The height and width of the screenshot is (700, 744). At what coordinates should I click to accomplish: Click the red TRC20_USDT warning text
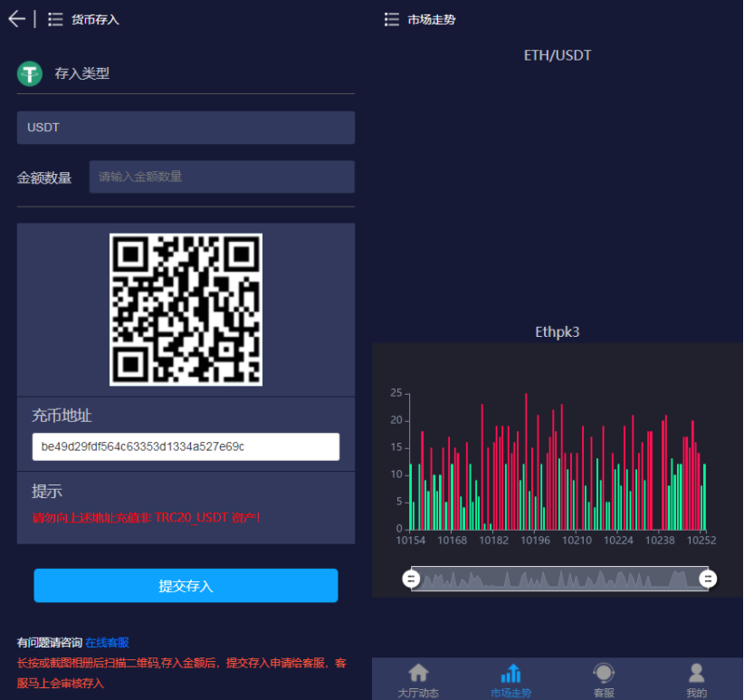(147, 517)
